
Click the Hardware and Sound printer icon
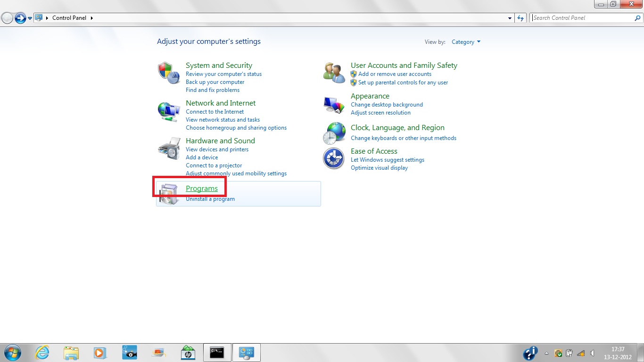pos(169,148)
